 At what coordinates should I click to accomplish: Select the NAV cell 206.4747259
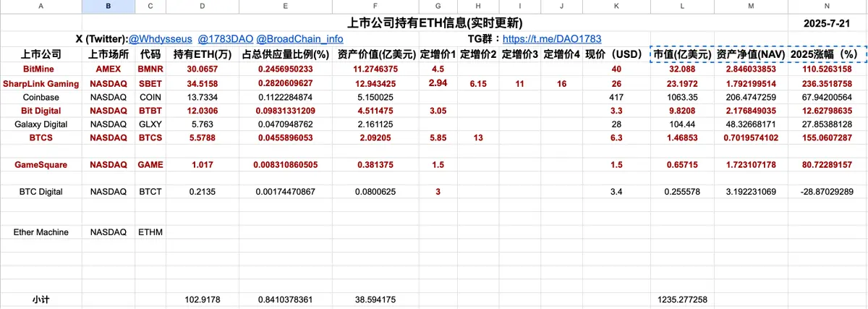pyautogui.click(x=751, y=97)
